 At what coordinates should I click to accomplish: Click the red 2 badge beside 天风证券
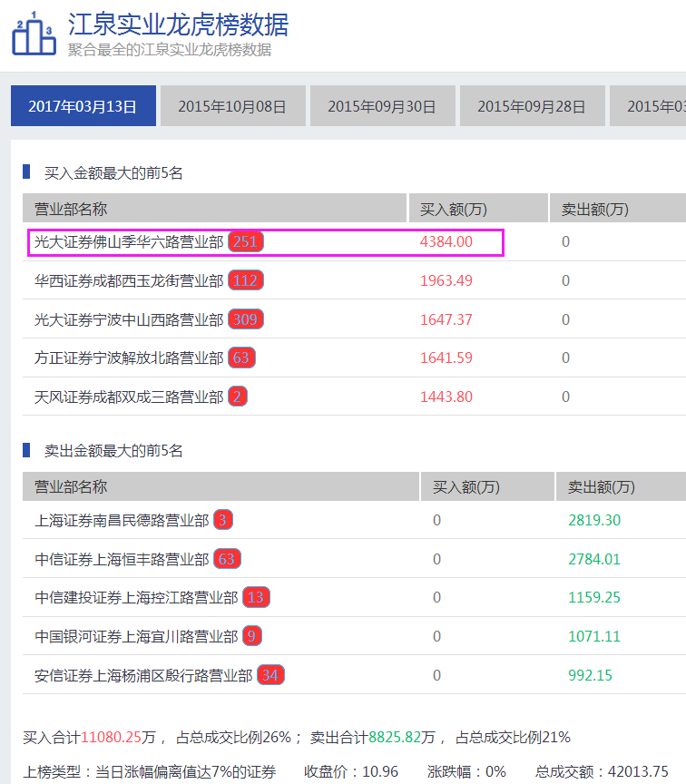pyautogui.click(x=238, y=397)
